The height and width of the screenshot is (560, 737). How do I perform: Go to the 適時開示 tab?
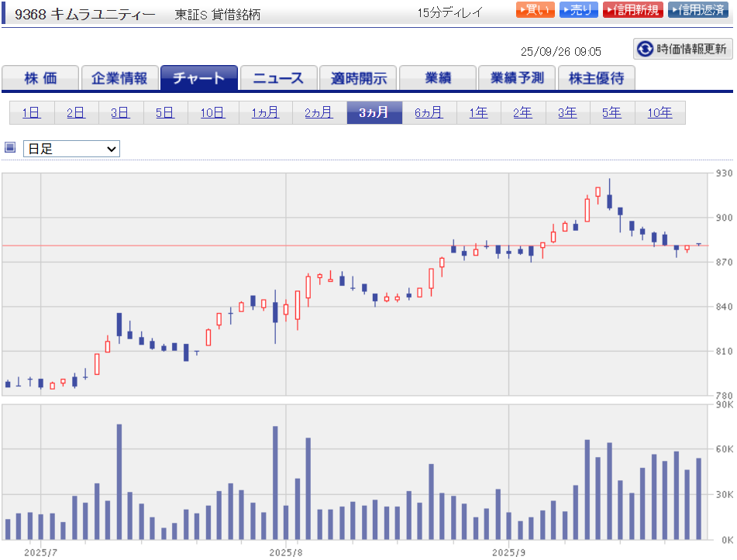(358, 78)
